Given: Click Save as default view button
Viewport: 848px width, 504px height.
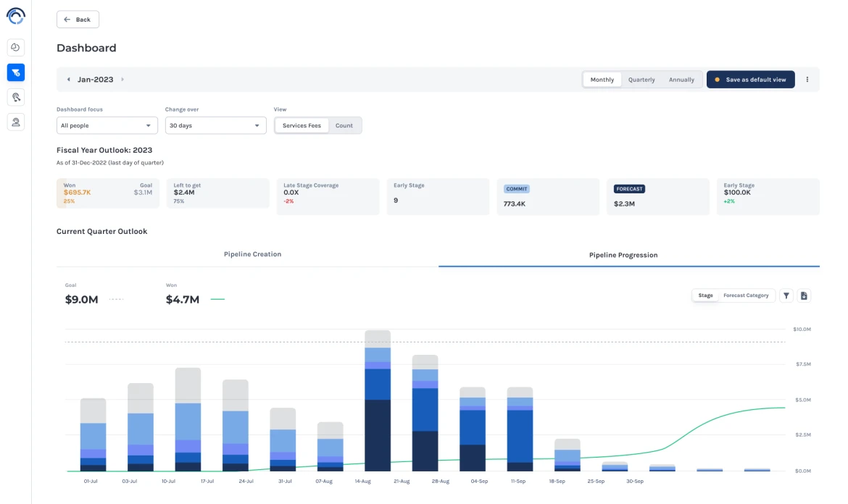Looking at the screenshot, I should pos(750,80).
